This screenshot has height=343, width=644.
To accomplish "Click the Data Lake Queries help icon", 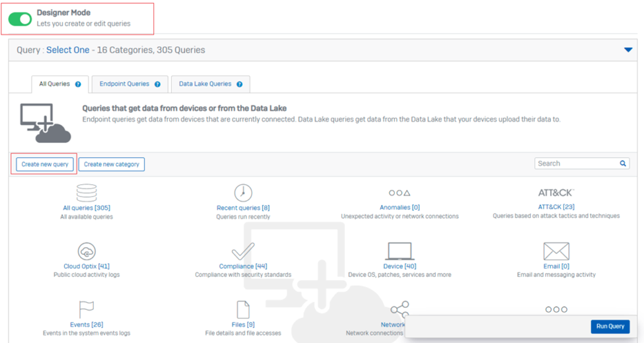I will (x=240, y=84).
